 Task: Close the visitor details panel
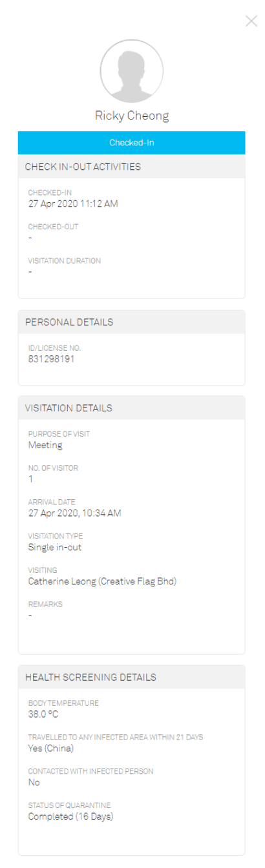[x=251, y=21]
